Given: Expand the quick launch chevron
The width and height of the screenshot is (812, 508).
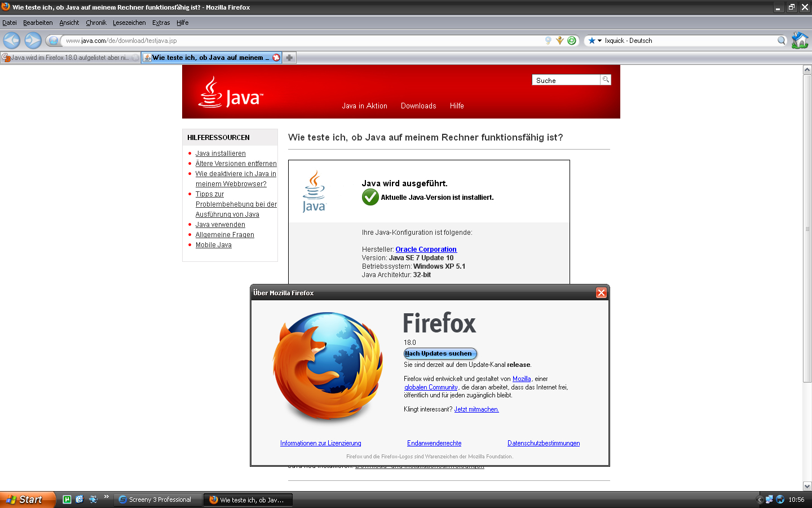Looking at the screenshot, I should tap(106, 497).
